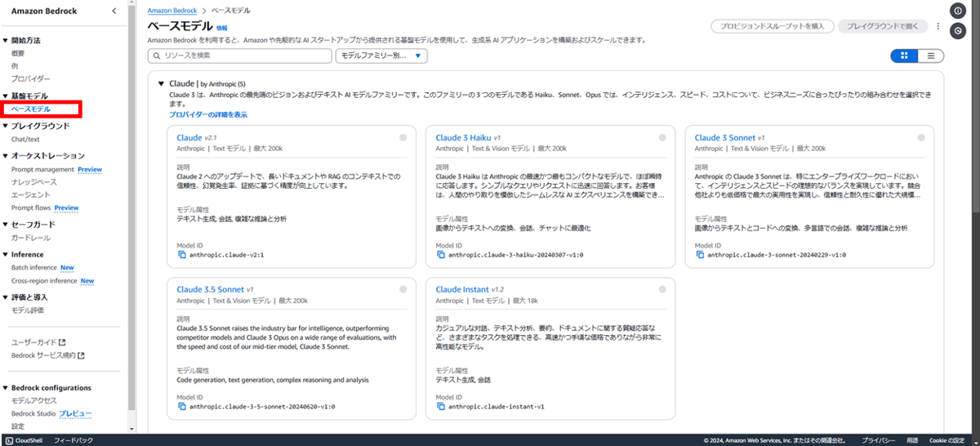This screenshot has width=980, height=446.
Task: Collapse the オーケストレーション sidebar section
Action: pyautogui.click(x=5, y=156)
